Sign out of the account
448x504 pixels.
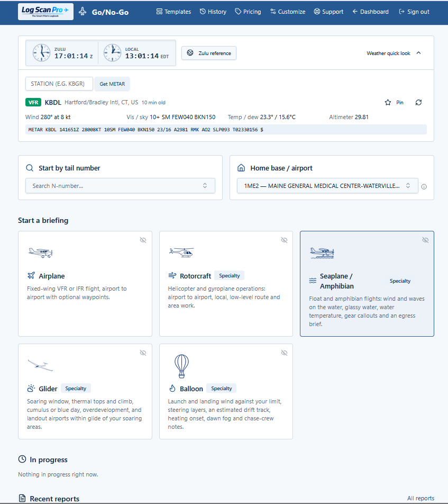pyautogui.click(x=414, y=12)
